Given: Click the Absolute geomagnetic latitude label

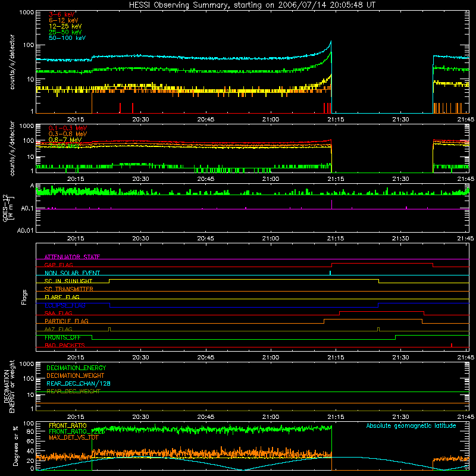Looking at the screenshot, I should 411,426.
